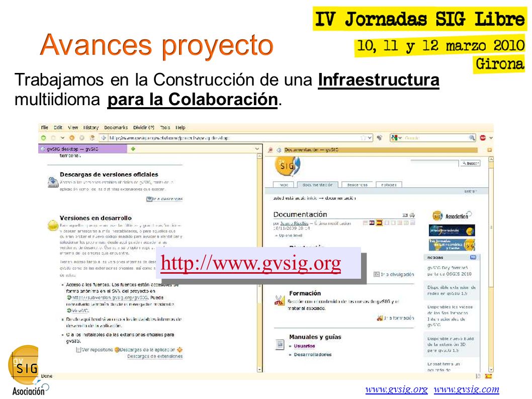Open the 'descargas' site navigation tab
The height and width of the screenshot is (399, 532).
coord(357,185)
